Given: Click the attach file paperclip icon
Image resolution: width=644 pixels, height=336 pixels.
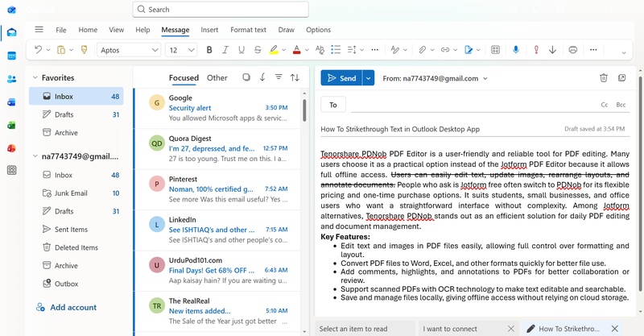Looking at the screenshot, I should tap(422, 50).
